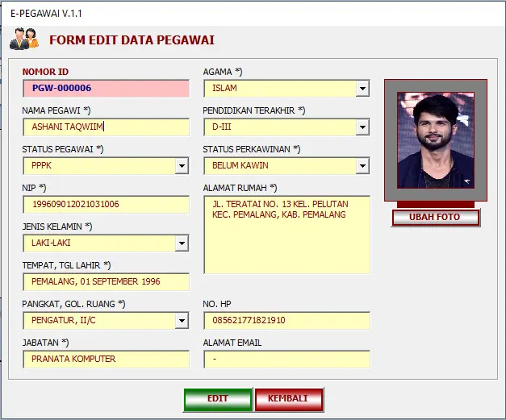Expand the STATUS PEGAWAI dropdown arrow
Image resolution: width=506 pixels, height=420 pixels.
[182, 166]
